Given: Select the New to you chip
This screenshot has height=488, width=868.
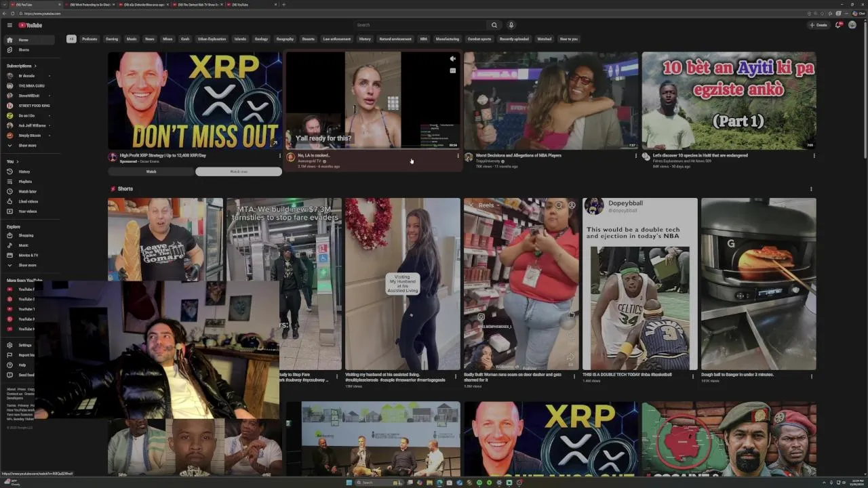Looking at the screenshot, I should [569, 39].
